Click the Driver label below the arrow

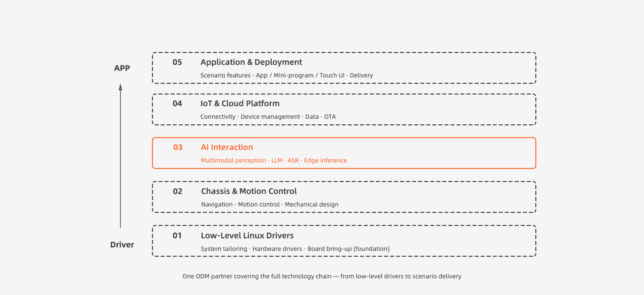pos(122,245)
